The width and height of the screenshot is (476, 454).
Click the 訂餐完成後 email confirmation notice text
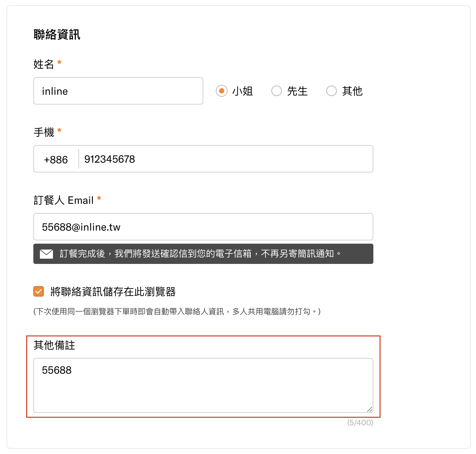200,254
